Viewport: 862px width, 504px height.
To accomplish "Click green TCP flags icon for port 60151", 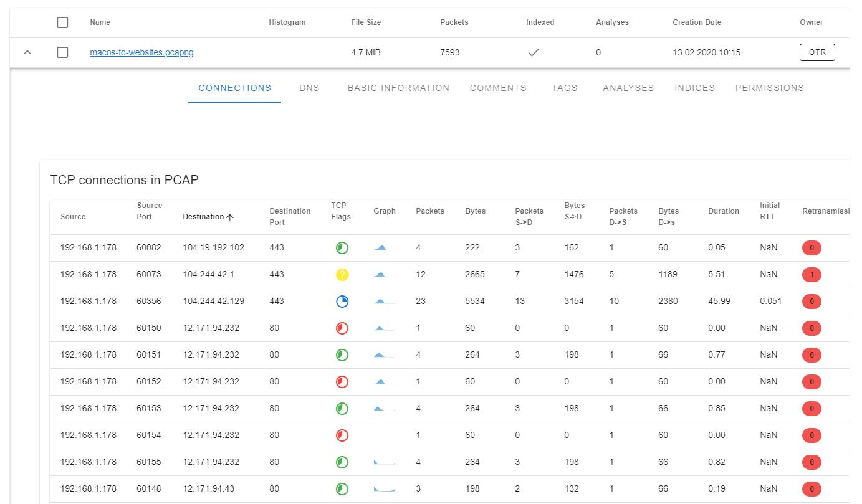I will [x=342, y=355].
